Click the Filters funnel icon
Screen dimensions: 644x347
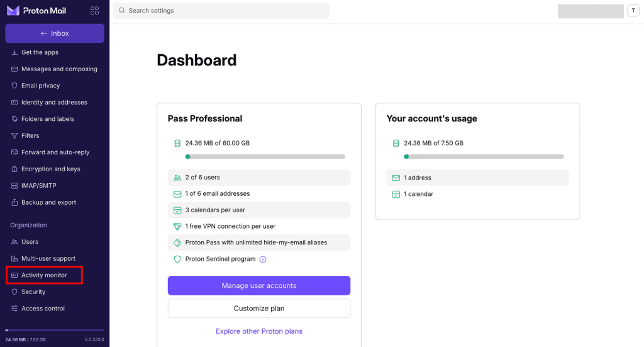click(14, 135)
